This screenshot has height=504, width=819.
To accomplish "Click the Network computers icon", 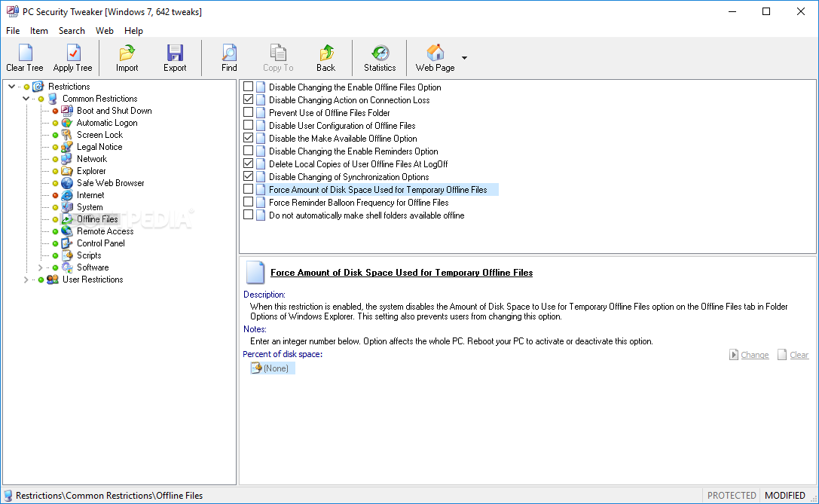I will [x=67, y=159].
